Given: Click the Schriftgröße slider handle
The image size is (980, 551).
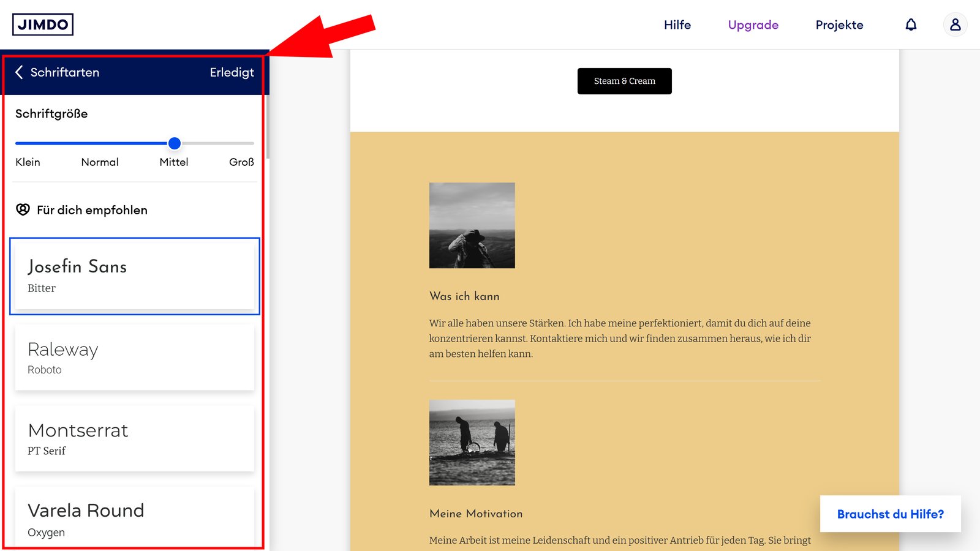Looking at the screenshot, I should click(174, 143).
